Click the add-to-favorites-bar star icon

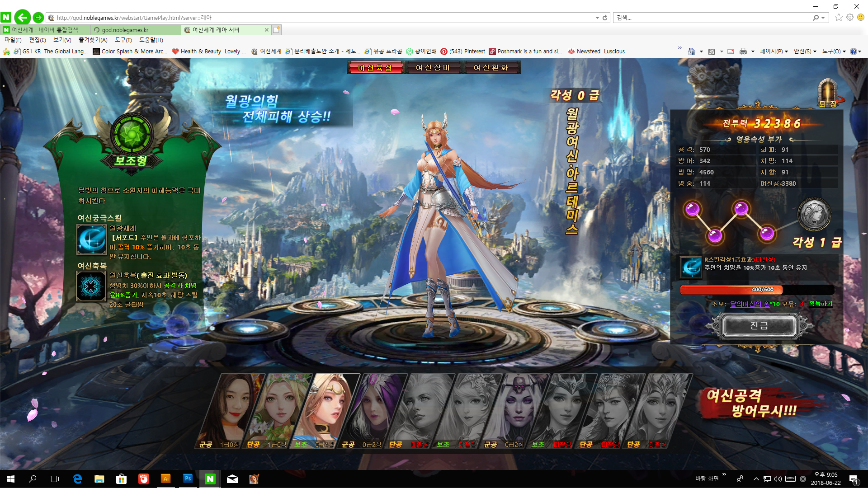click(x=6, y=52)
